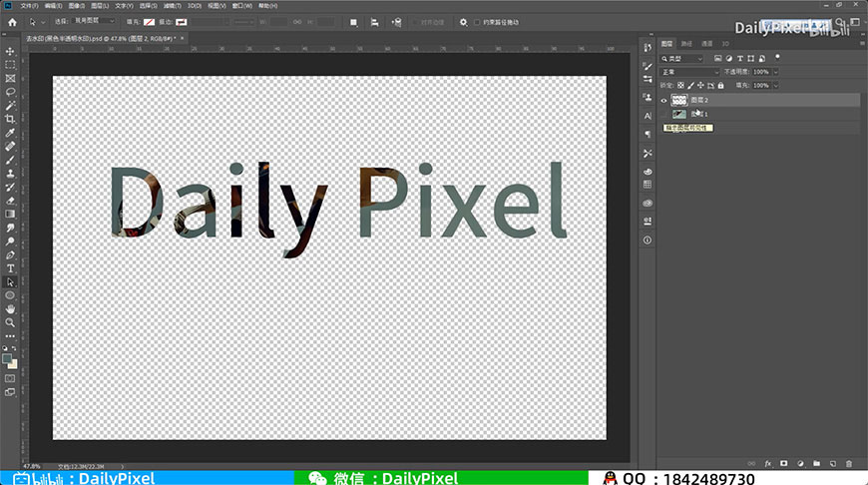This screenshot has width=868, height=485.
Task: Add a layer mask
Action: pos(784,463)
